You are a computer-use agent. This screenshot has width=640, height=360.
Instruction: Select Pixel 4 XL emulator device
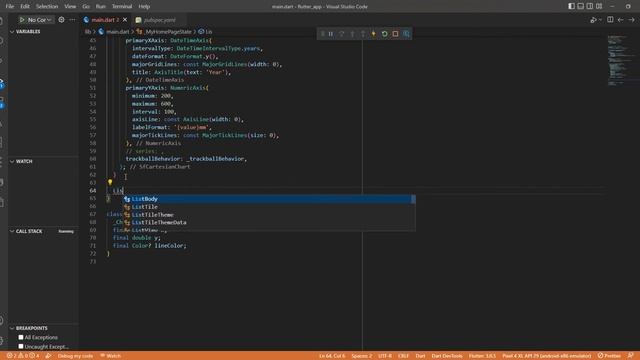[x=546, y=356]
